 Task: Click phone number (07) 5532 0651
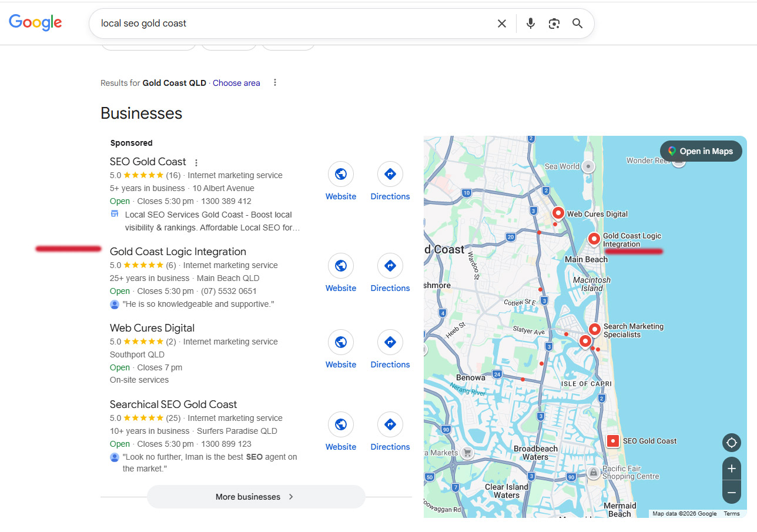(x=229, y=291)
